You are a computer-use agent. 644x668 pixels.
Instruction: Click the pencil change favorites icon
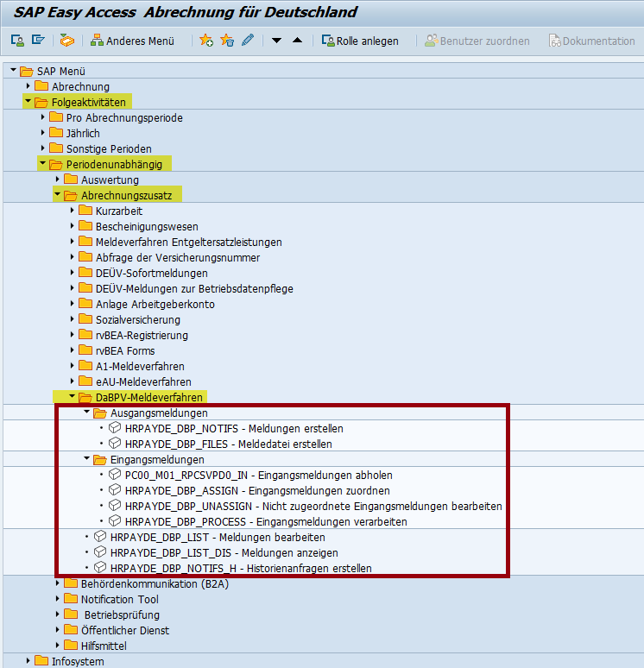point(248,41)
